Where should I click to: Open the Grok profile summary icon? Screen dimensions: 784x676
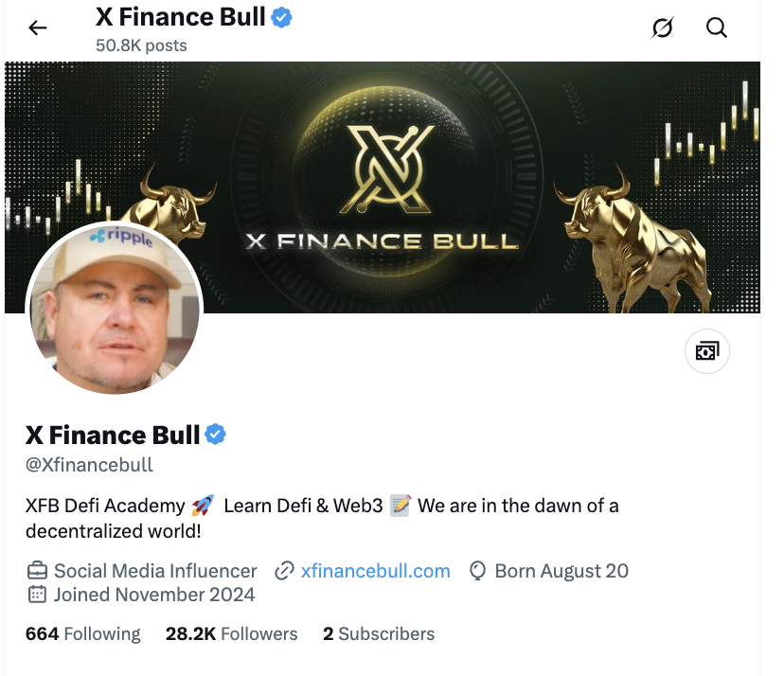[662, 27]
